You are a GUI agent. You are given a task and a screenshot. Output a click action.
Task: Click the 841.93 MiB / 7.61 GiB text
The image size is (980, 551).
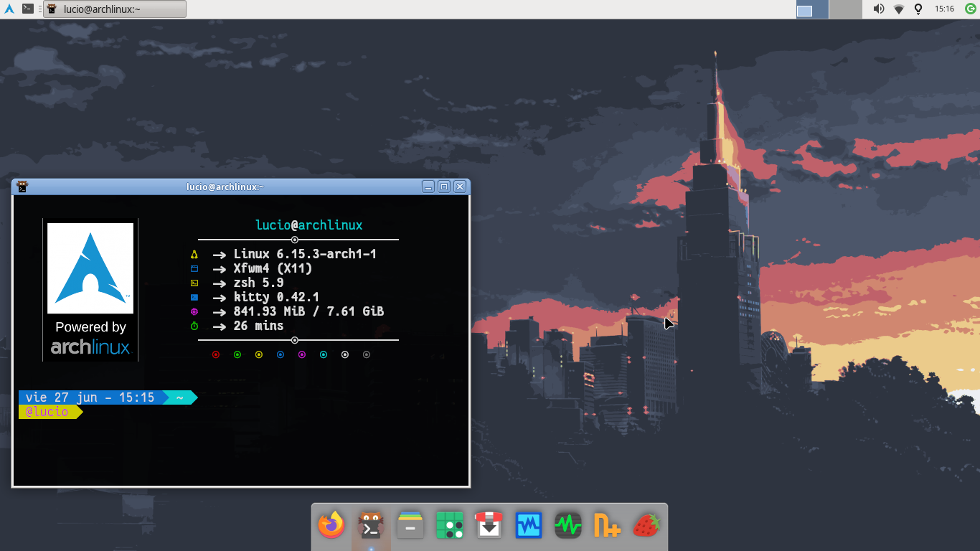click(308, 311)
